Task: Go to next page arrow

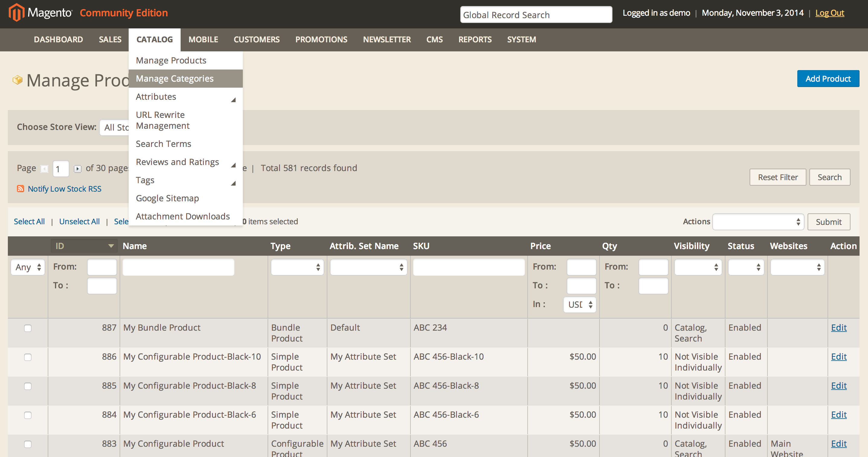Action: tap(78, 169)
